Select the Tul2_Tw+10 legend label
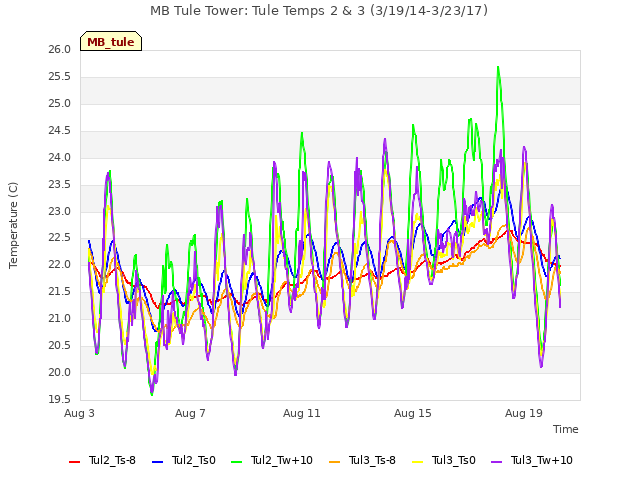 coord(282,460)
